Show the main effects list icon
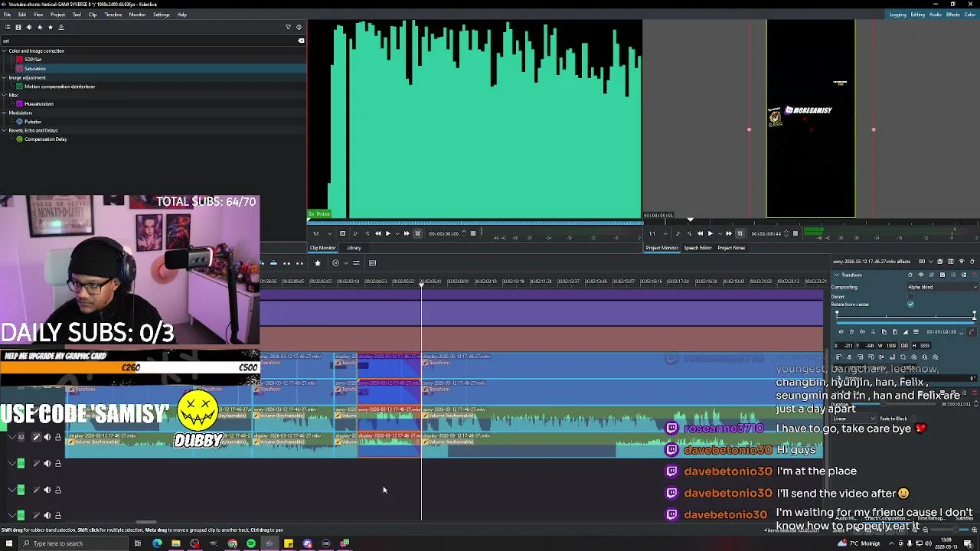 pos(6,27)
